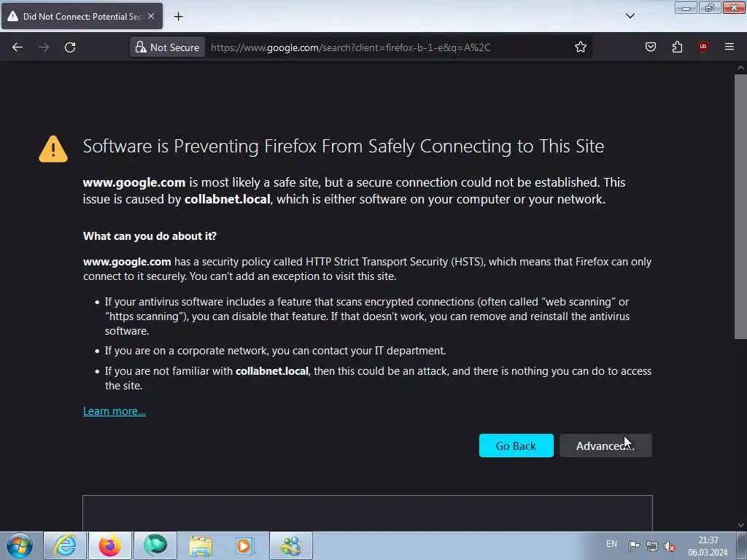Restore down the Firefox window
The height and width of the screenshot is (560, 747).
pyautogui.click(x=710, y=8)
